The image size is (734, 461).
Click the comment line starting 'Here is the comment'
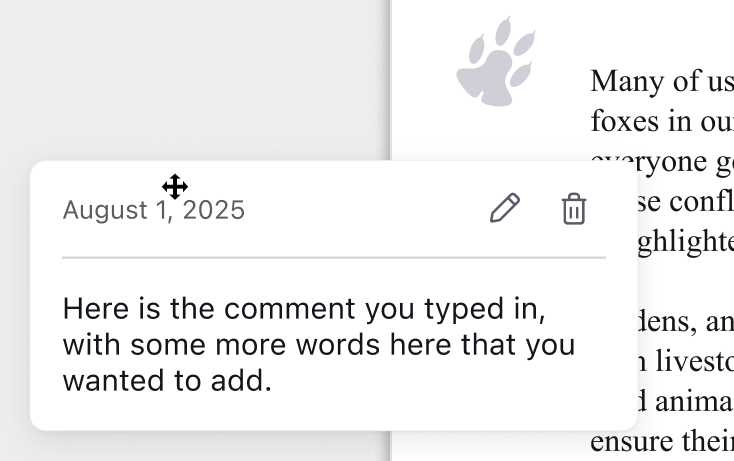[303, 308]
